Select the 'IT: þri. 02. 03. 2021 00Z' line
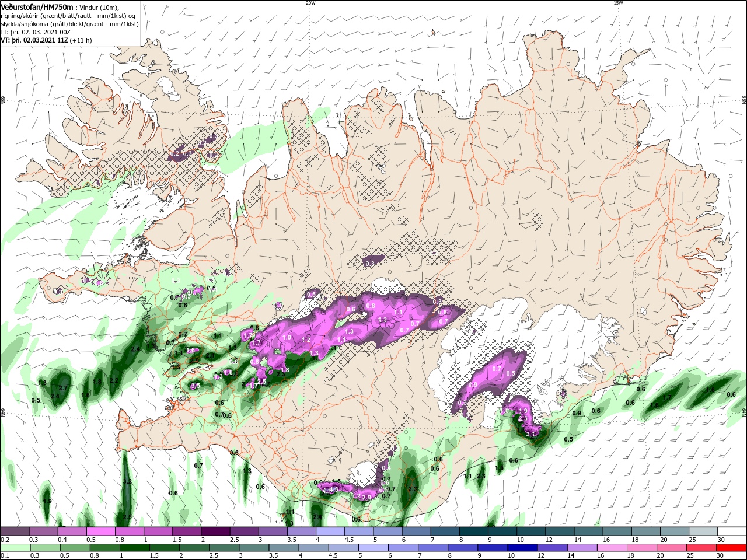Viewport: 747px width, 560px height. pos(34,32)
